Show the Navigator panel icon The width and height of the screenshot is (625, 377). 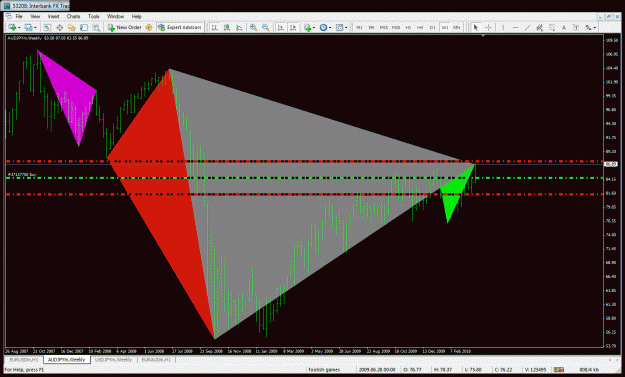click(72, 27)
